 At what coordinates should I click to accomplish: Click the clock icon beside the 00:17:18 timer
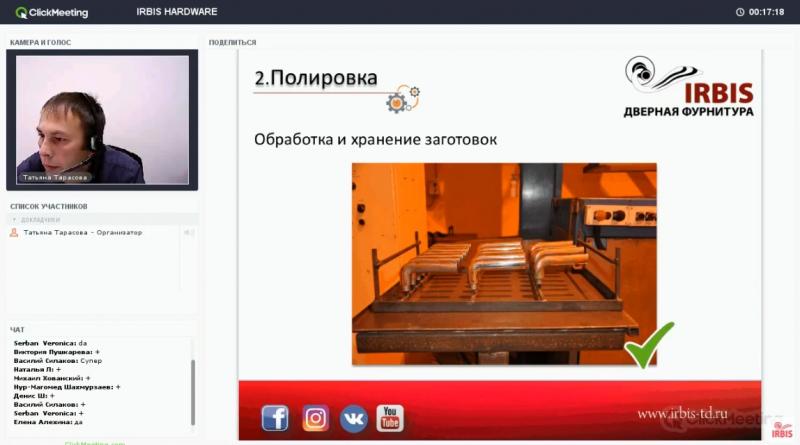pos(740,12)
